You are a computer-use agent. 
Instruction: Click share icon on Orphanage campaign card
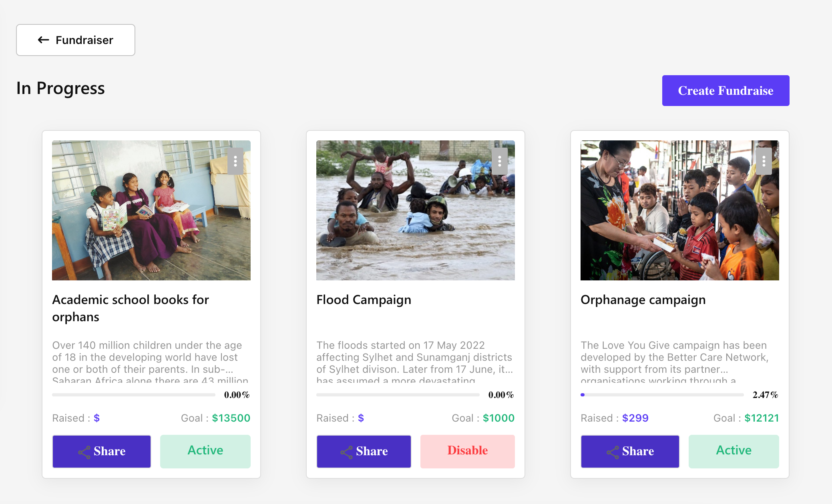pyautogui.click(x=613, y=452)
